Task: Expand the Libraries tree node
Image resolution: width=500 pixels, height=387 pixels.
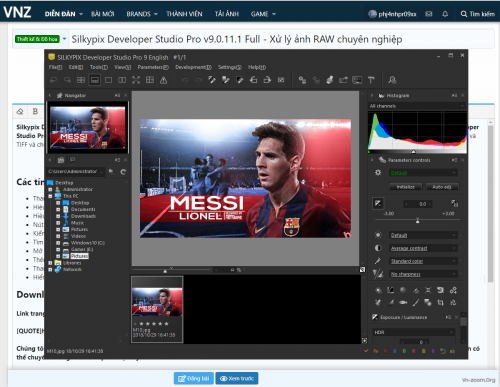Action: 50,263
